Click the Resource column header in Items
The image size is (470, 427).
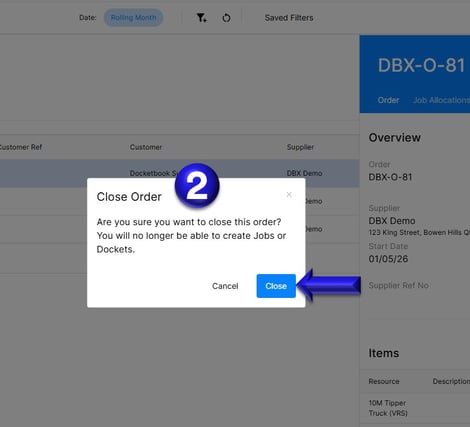click(384, 381)
